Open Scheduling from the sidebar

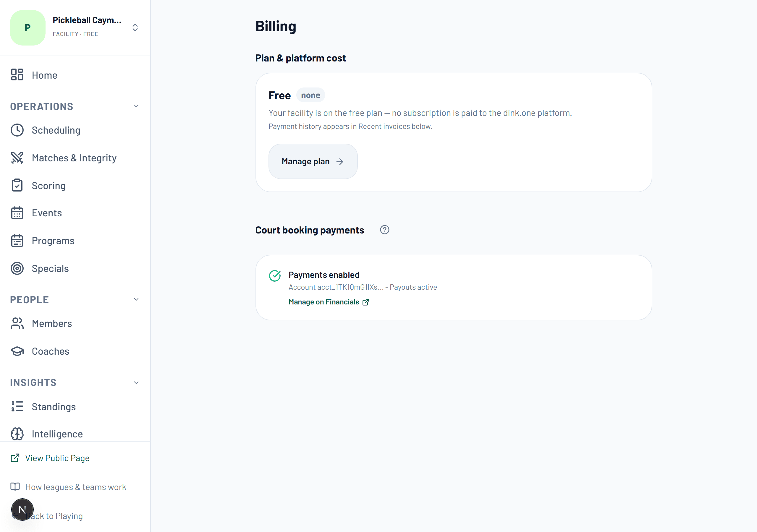click(75, 130)
